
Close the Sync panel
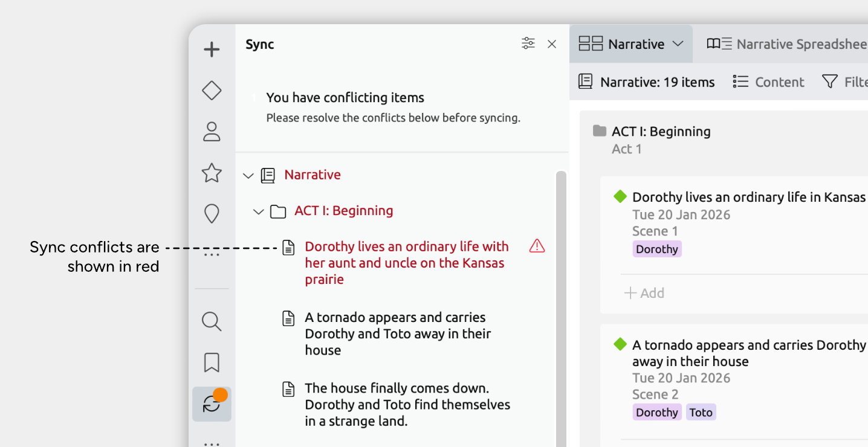pyautogui.click(x=552, y=44)
